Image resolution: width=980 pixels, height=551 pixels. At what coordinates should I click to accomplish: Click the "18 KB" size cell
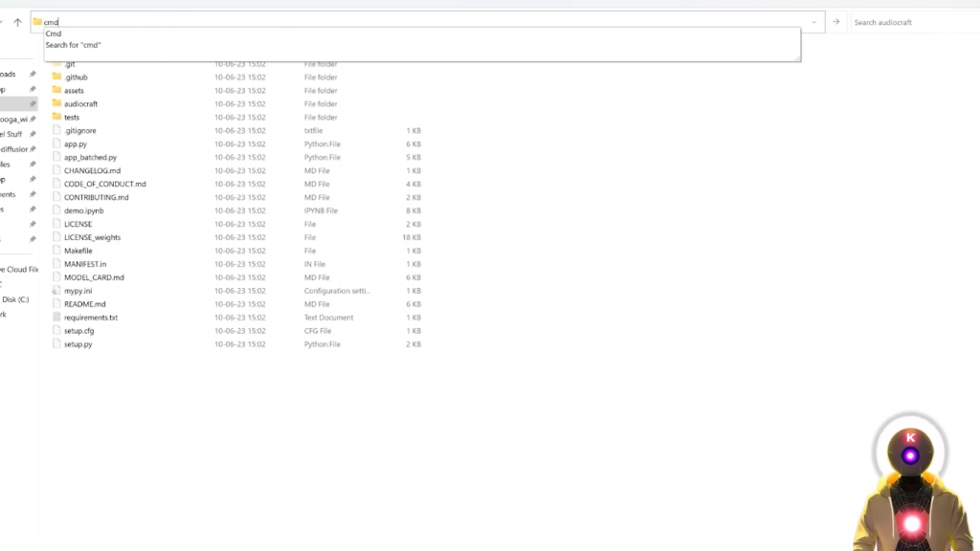(412, 237)
